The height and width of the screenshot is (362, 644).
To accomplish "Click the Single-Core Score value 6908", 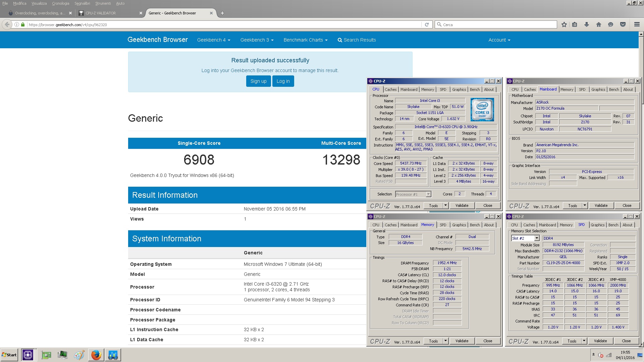I will coord(199,160).
